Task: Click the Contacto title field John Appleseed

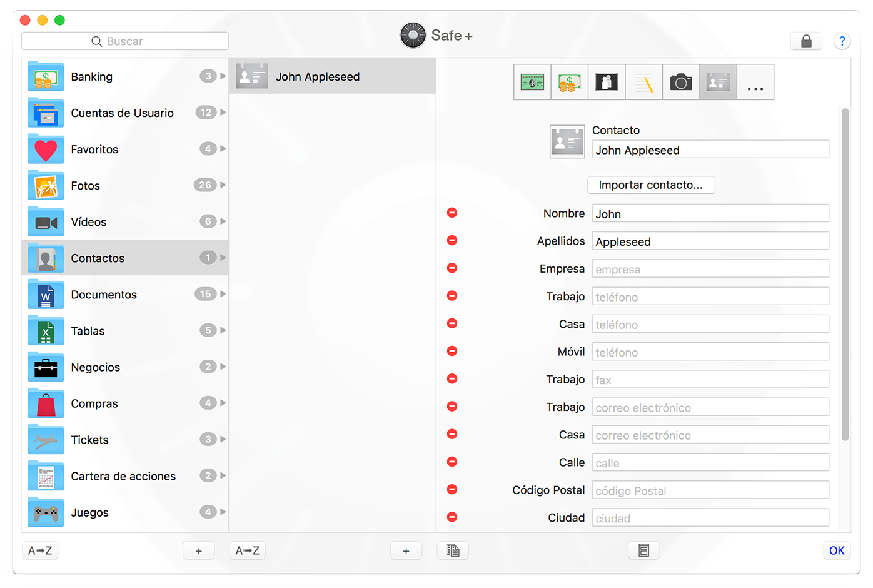Action: click(x=710, y=150)
